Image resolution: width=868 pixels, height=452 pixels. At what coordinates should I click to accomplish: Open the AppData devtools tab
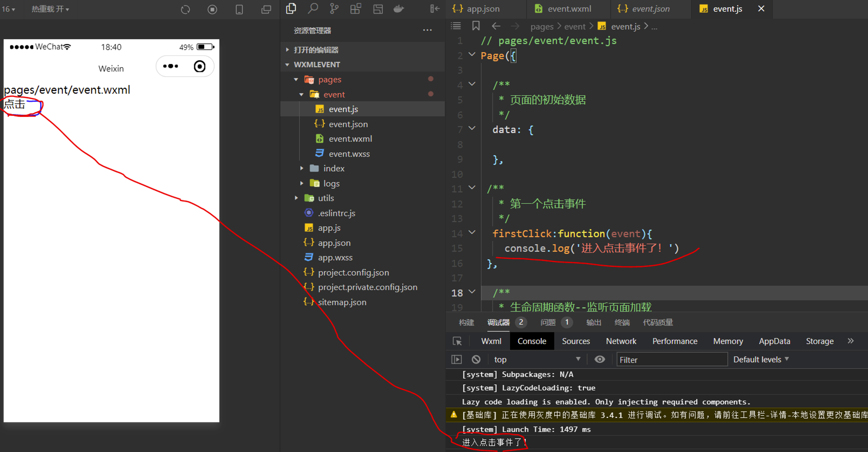point(775,341)
